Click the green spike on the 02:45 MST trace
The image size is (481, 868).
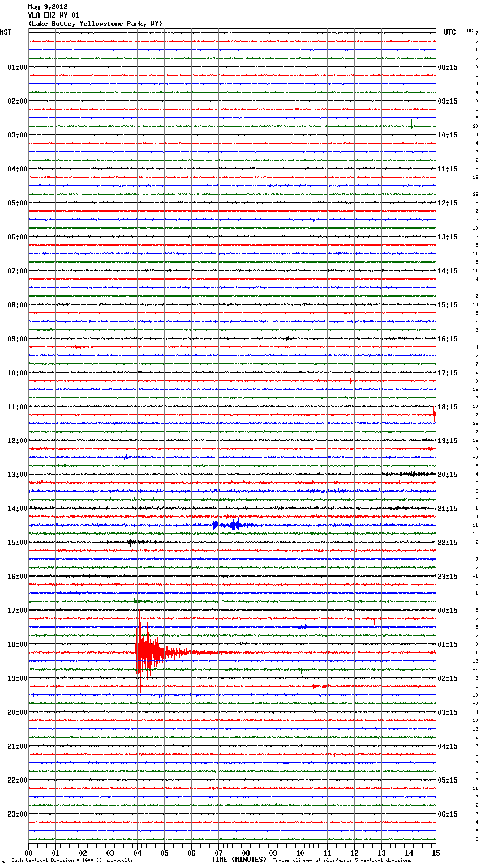(x=411, y=124)
